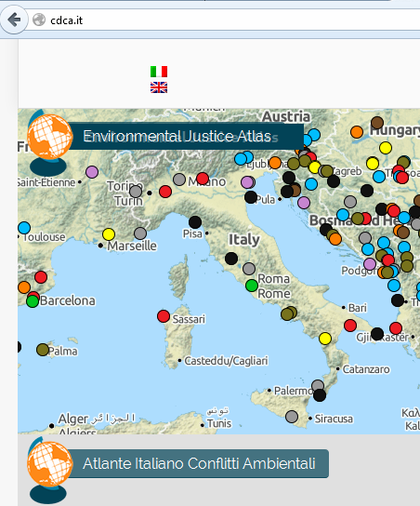Select the gray marker at Torino

tap(136, 192)
